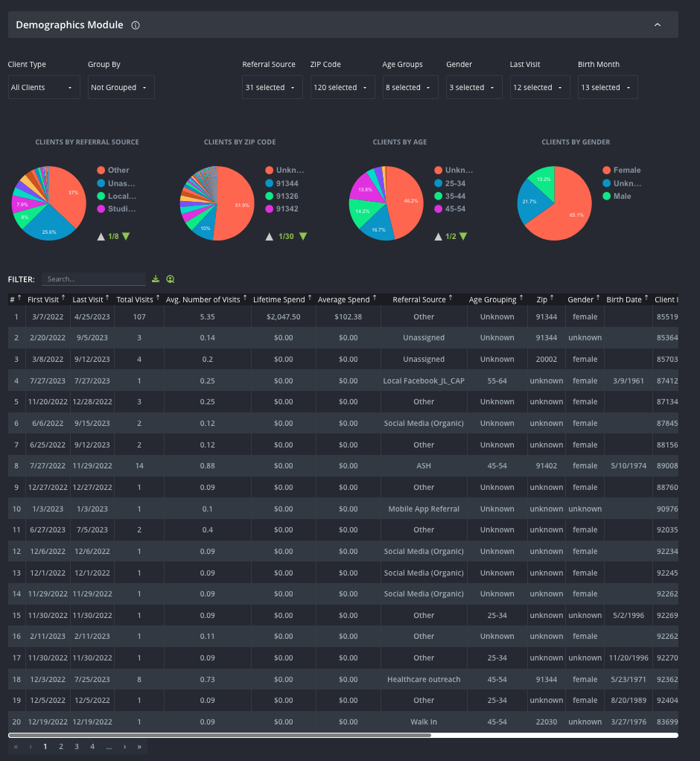Open the Gender filter dropdown

pos(474,87)
